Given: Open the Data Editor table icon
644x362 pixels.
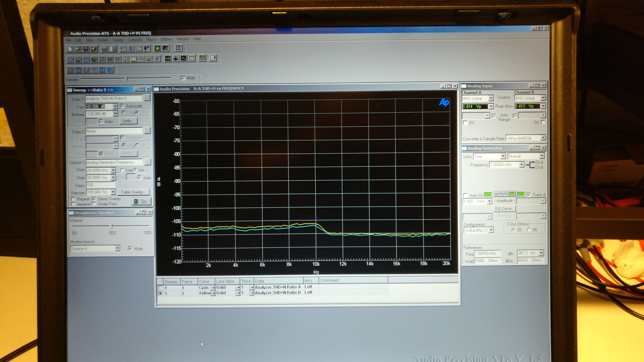Looking at the screenshot, I should (x=192, y=58).
